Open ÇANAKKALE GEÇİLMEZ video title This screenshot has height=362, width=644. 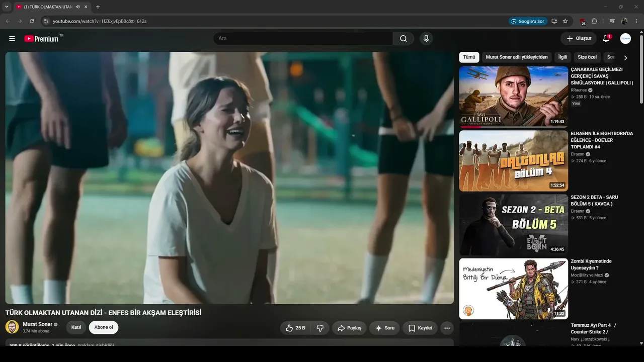click(602, 76)
